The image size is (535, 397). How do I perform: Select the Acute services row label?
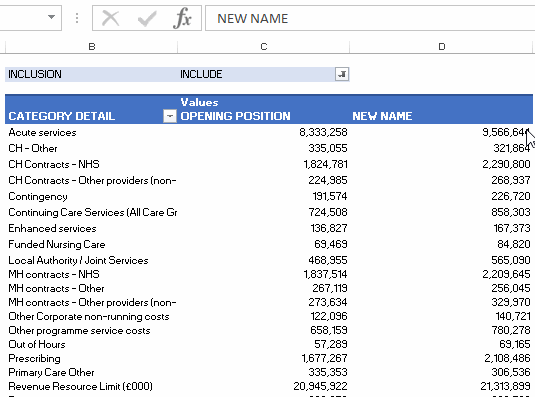(42, 132)
